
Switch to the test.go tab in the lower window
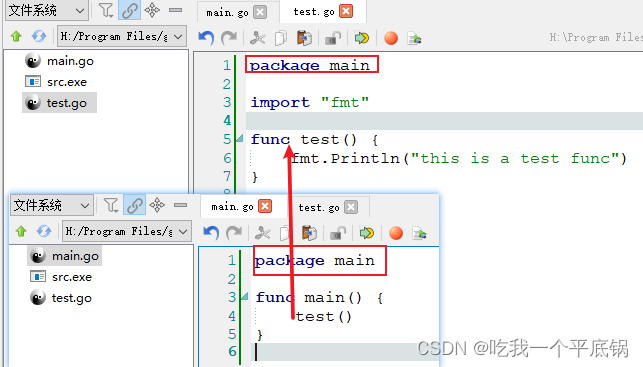pyautogui.click(x=319, y=207)
